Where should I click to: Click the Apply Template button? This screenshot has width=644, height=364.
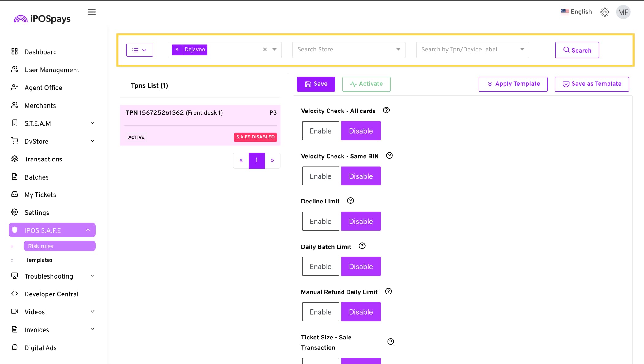pos(513,84)
